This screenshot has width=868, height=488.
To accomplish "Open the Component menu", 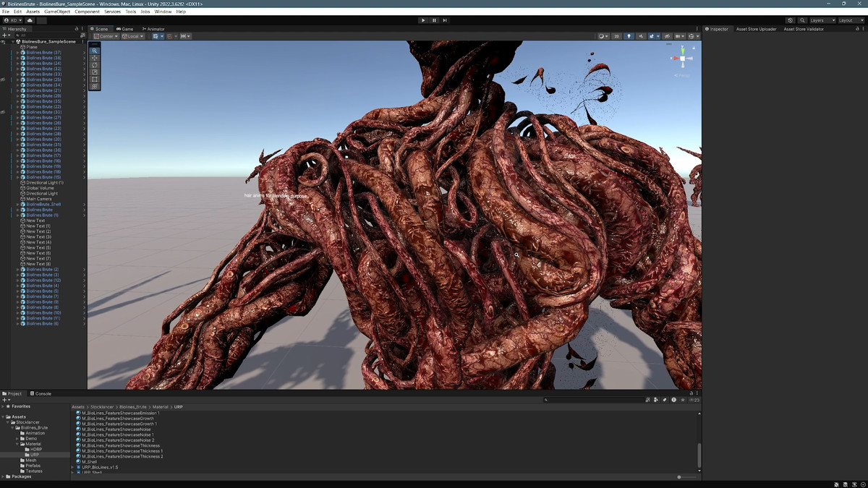I will (88, 12).
